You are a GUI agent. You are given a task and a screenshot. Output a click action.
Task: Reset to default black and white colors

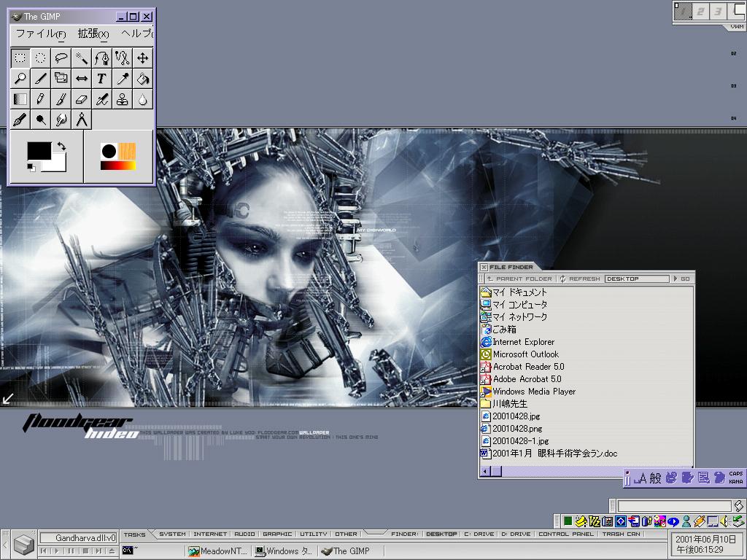(31, 167)
